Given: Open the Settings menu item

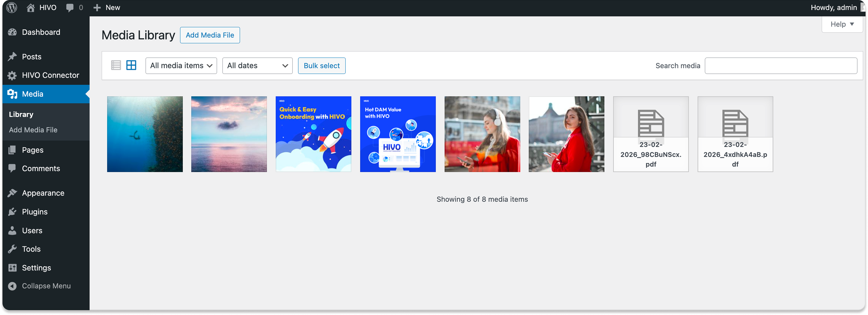Looking at the screenshot, I should click(x=36, y=268).
